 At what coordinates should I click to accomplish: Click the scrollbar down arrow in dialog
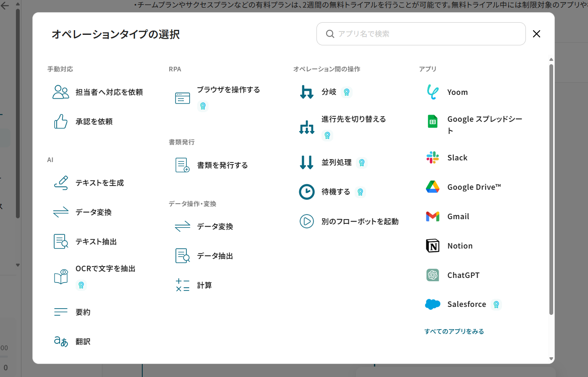coord(551,359)
